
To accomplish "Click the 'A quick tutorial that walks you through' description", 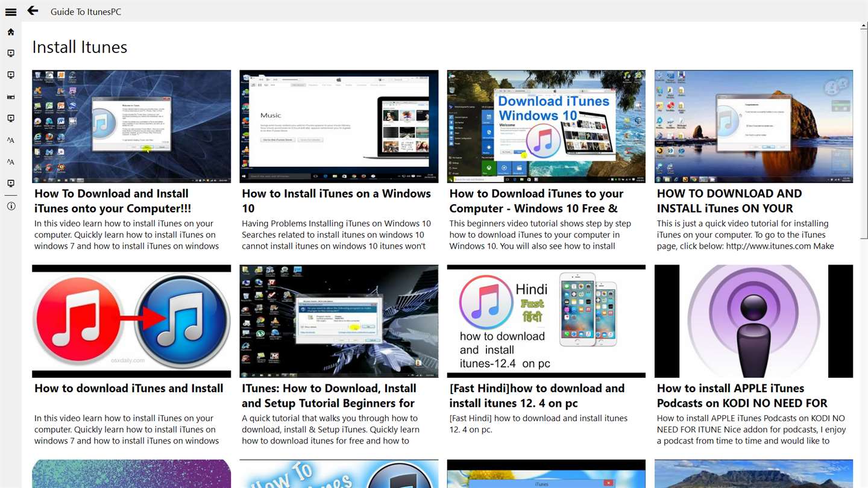I will (330, 430).
